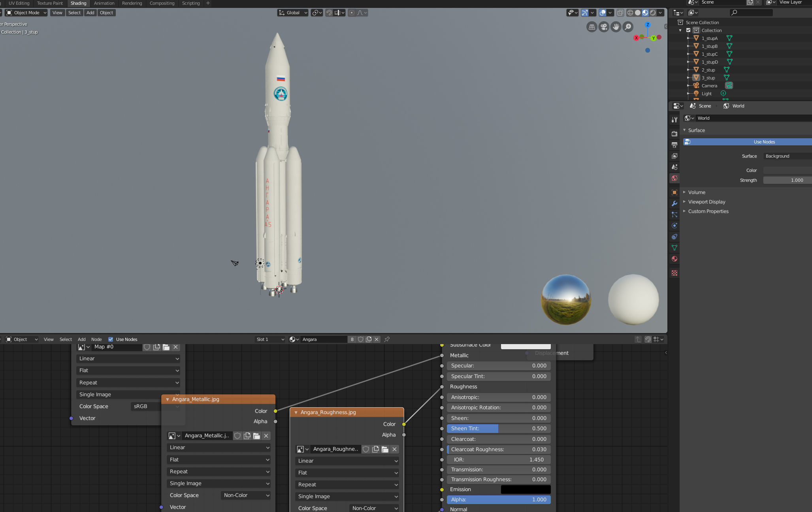Open the Object Mode dropdown
The image size is (812, 512).
point(26,13)
